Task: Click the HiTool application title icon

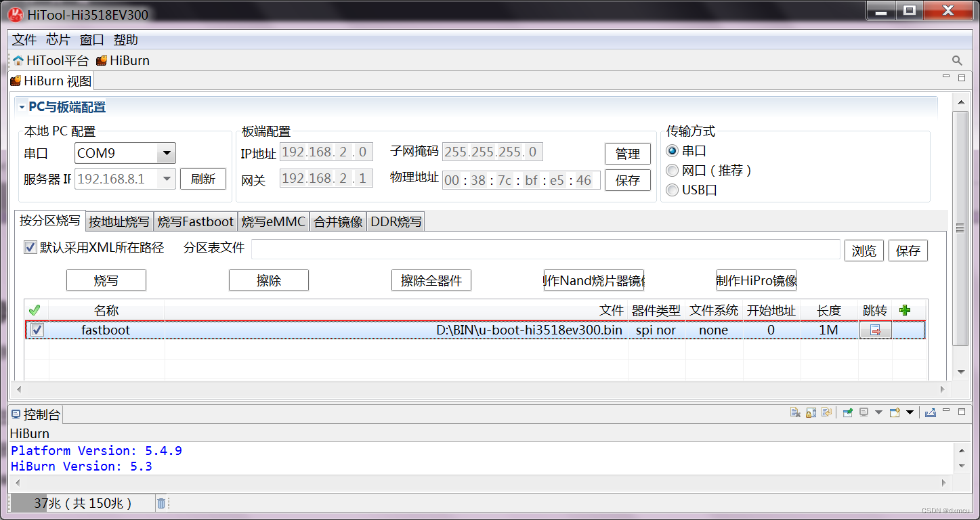Action: tap(15, 14)
